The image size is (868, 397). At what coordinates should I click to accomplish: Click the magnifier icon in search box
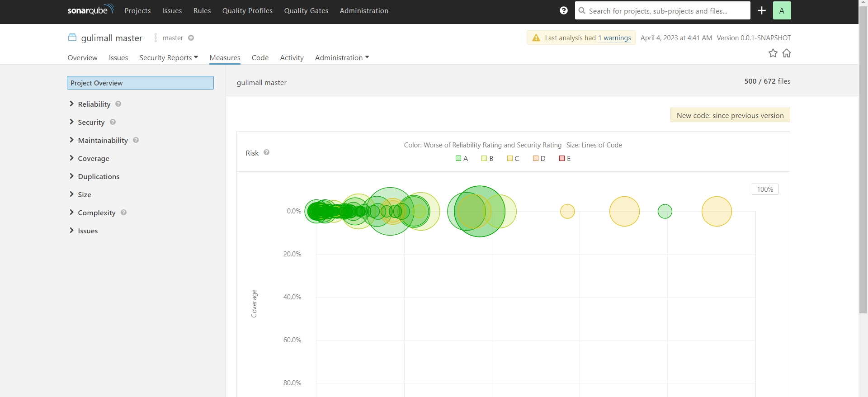click(582, 10)
